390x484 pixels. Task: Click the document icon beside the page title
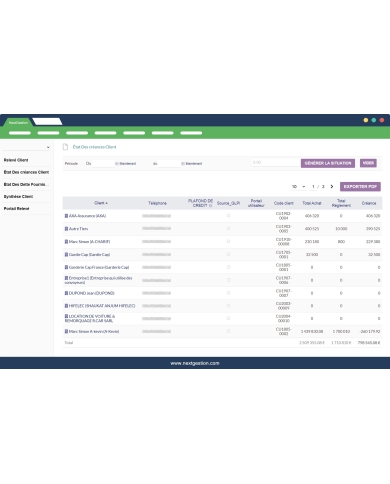[66, 147]
